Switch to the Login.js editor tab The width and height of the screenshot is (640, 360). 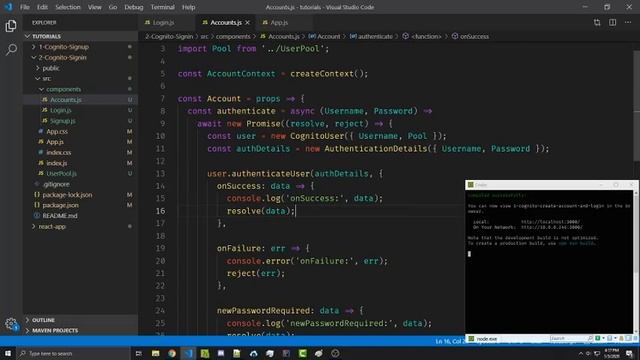point(163,22)
